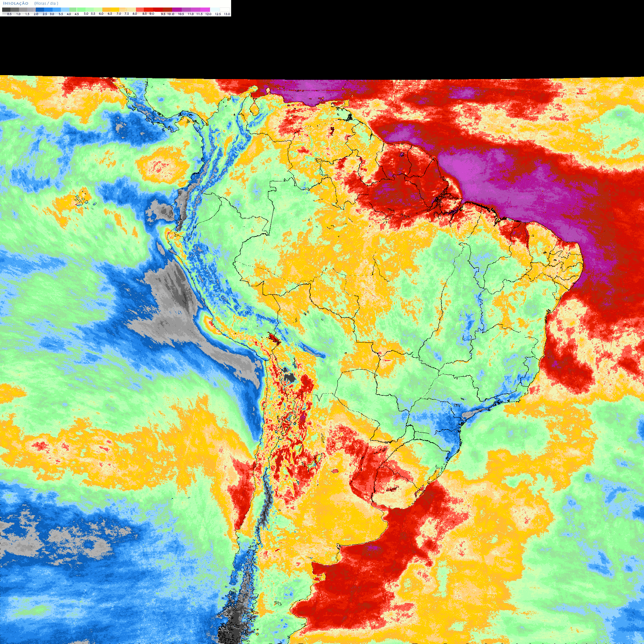Click the 3.0 legend value
Viewport: 644px width, 644px height.
[x=52, y=14]
